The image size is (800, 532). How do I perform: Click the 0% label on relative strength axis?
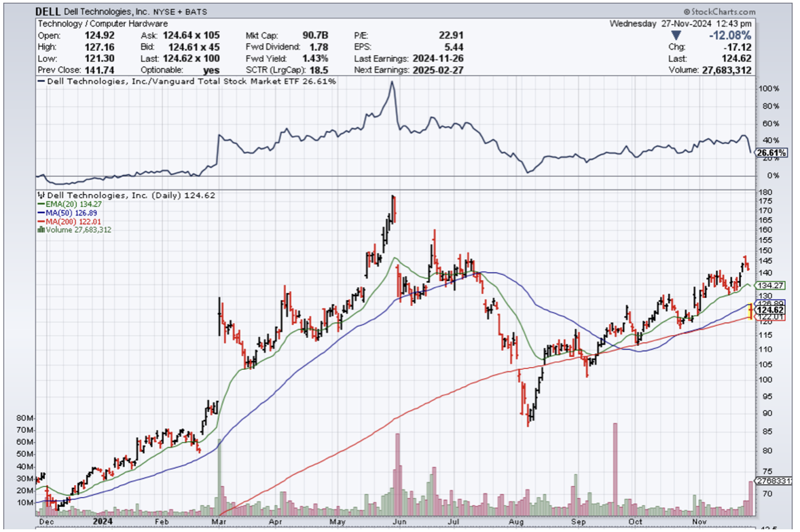[x=773, y=175]
